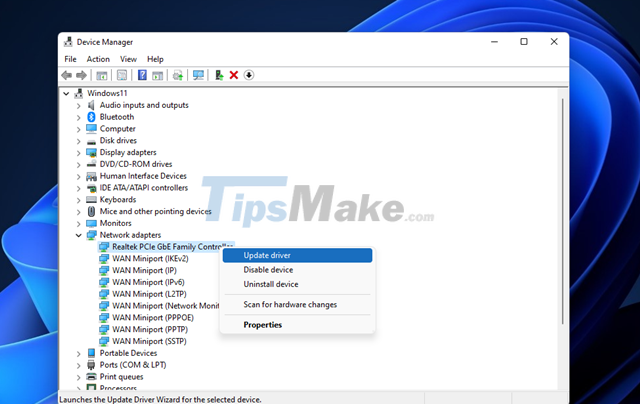The width and height of the screenshot is (640, 404).
Task: Click the Human Interface Devices category icon
Action: (91, 176)
